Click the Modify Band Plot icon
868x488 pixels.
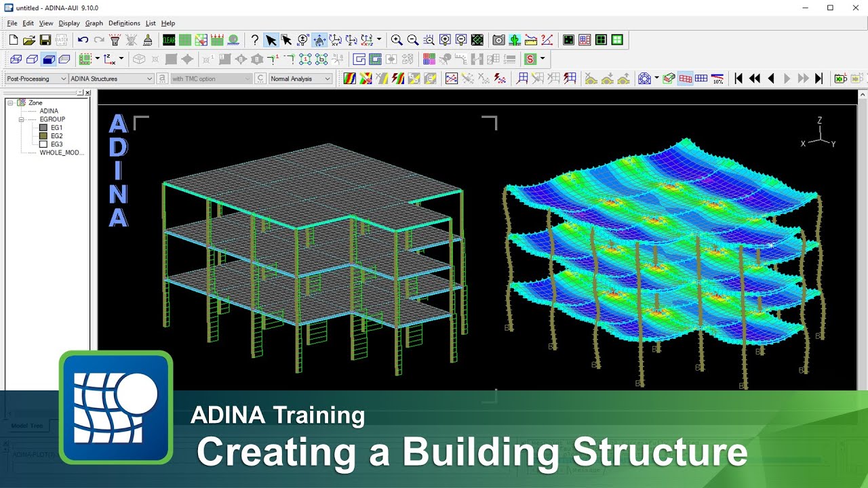[366, 79]
